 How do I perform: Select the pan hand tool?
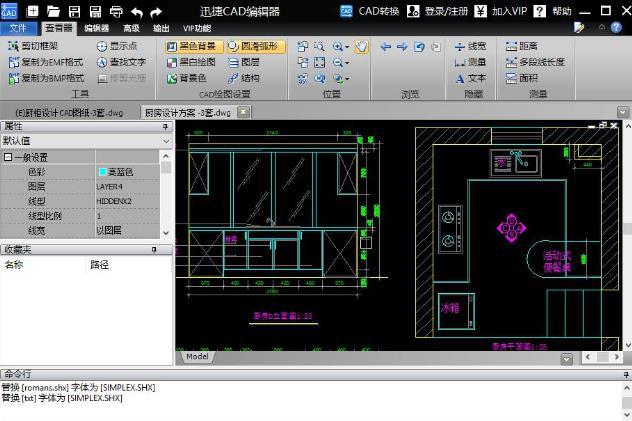(x=362, y=46)
